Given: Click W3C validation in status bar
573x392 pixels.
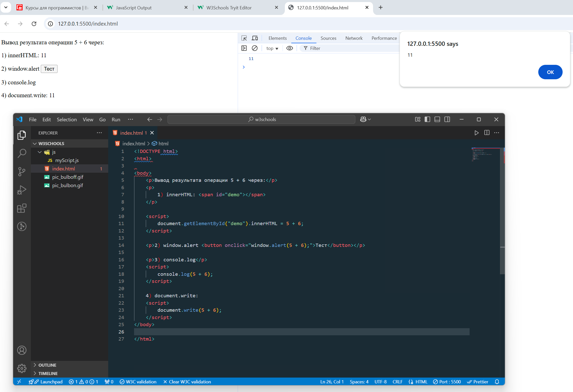Looking at the screenshot, I should coord(138,382).
